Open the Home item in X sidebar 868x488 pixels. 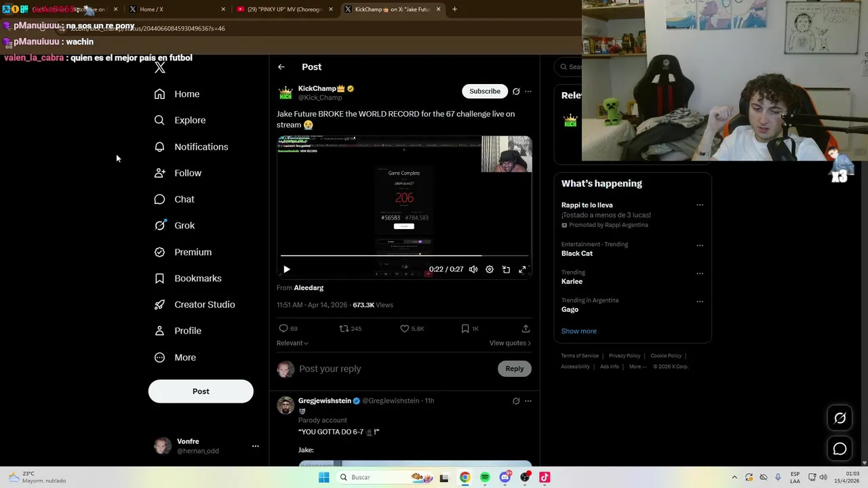(176, 94)
